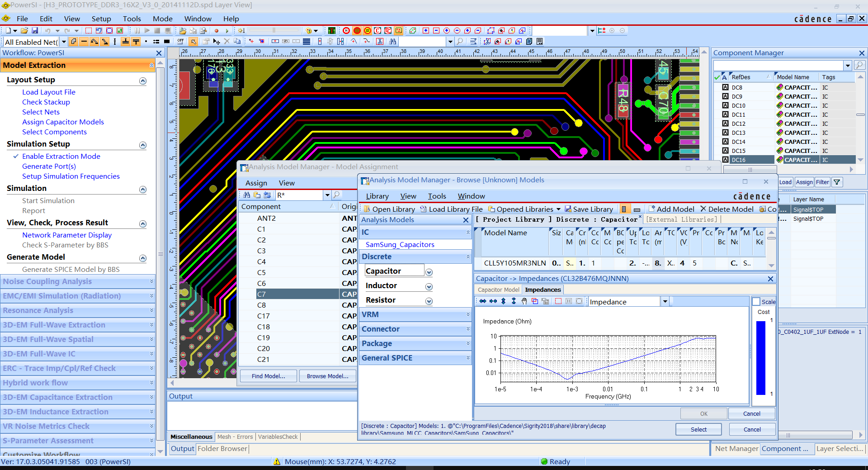Open the Setup menu in the main menu bar
The width and height of the screenshot is (868, 470).
101,19
